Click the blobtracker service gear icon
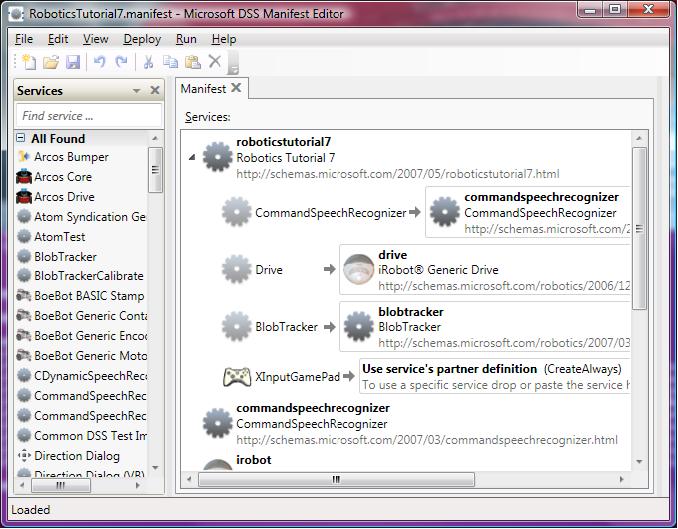This screenshot has width=678, height=529. [x=358, y=327]
